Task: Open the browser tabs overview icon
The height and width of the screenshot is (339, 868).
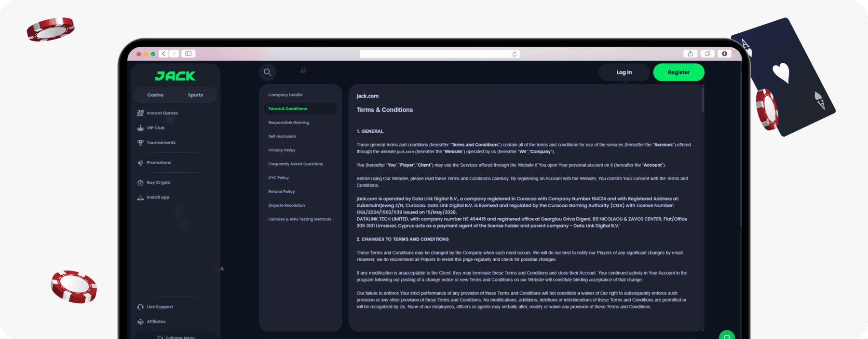Action: click(x=707, y=54)
